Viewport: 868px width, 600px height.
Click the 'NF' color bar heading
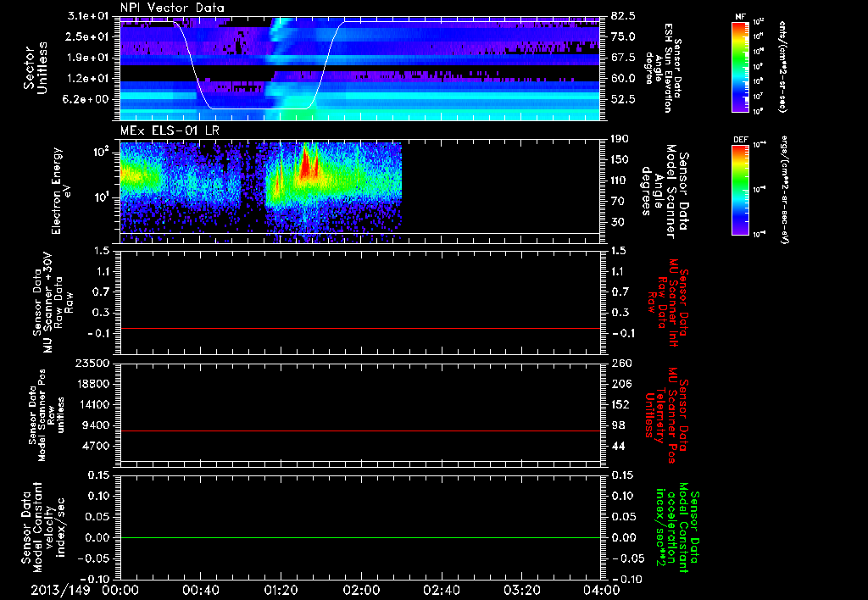(740, 17)
